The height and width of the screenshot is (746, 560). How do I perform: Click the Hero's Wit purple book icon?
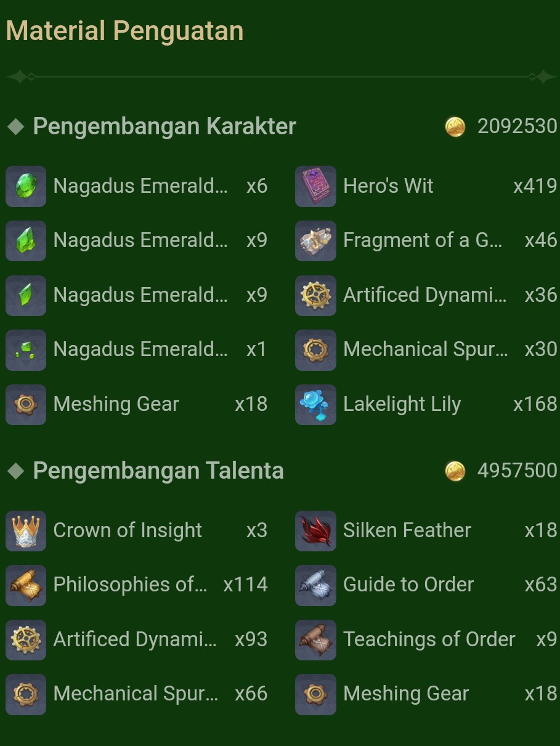(315, 186)
